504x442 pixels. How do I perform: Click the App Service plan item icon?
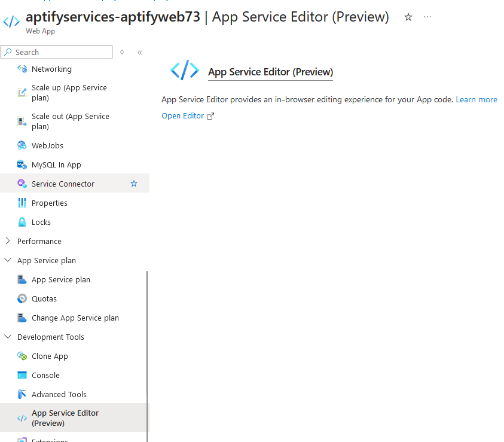click(x=22, y=280)
